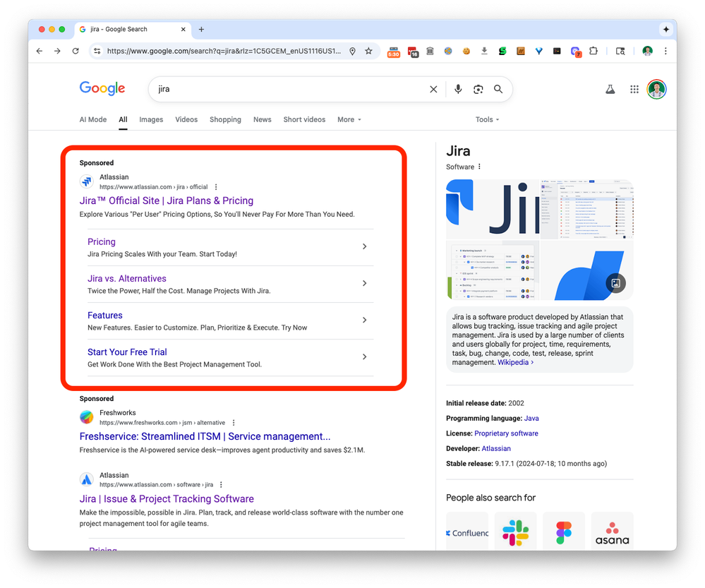Screen dimensions: 705x588
Task: Bookmark this page with the star icon
Action: tap(368, 52)
